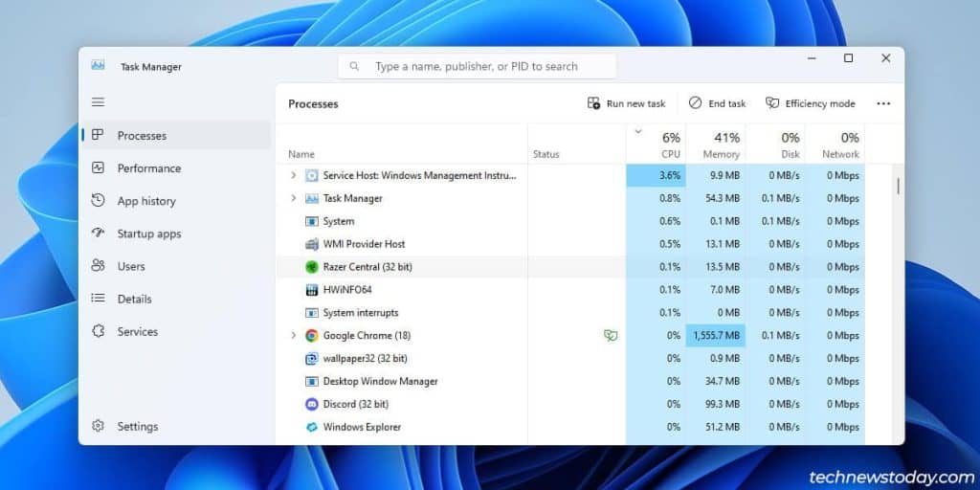Viewport: 980px width, 490px height.
Task: Click the 34.7 MB memory value
Action: click(723, 381)
